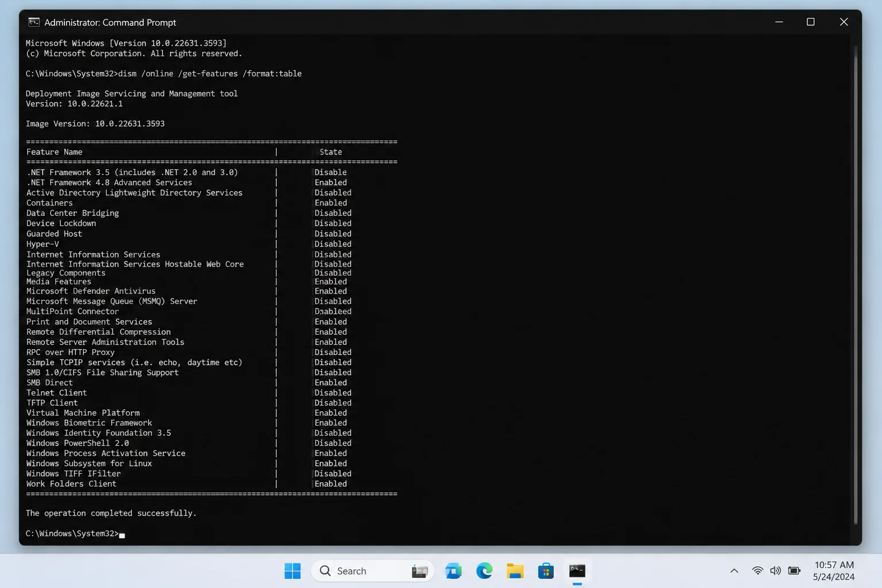Screen dimensions: 882x588
Task: Click 'Disable' state of .NET Framework 3.5
Action: coord(331,172)
